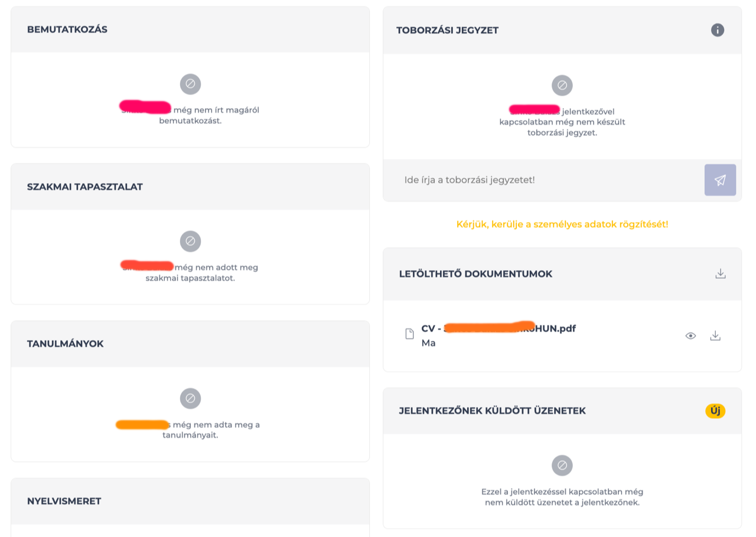Select the Szakmai tapasztalat section header
Image resolution: width=756 pixels, height=537 pixels.
(x=85, y=187)
